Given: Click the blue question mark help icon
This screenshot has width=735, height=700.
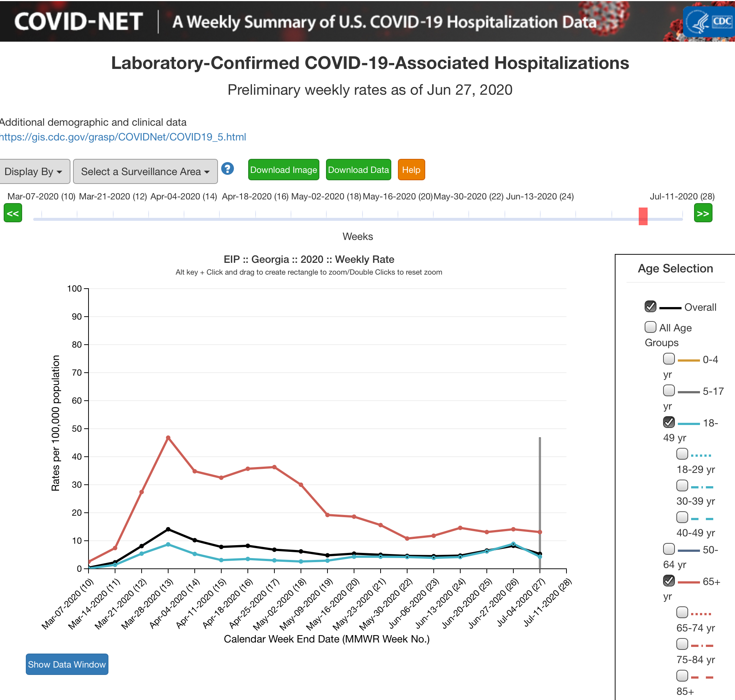Looking at the screenshot, I should (x=227, y=169).
